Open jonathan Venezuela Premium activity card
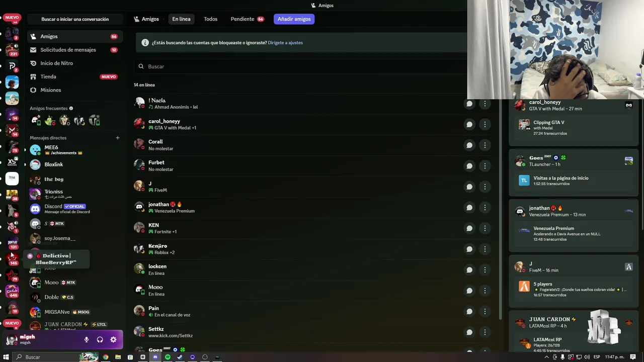 [x=574, y=233]
